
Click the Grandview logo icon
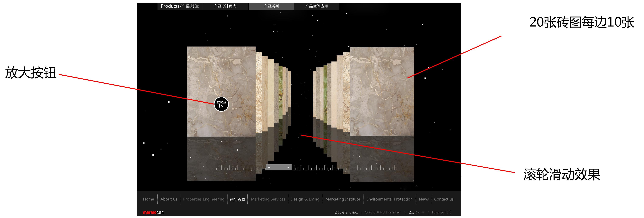coord(335,213)
